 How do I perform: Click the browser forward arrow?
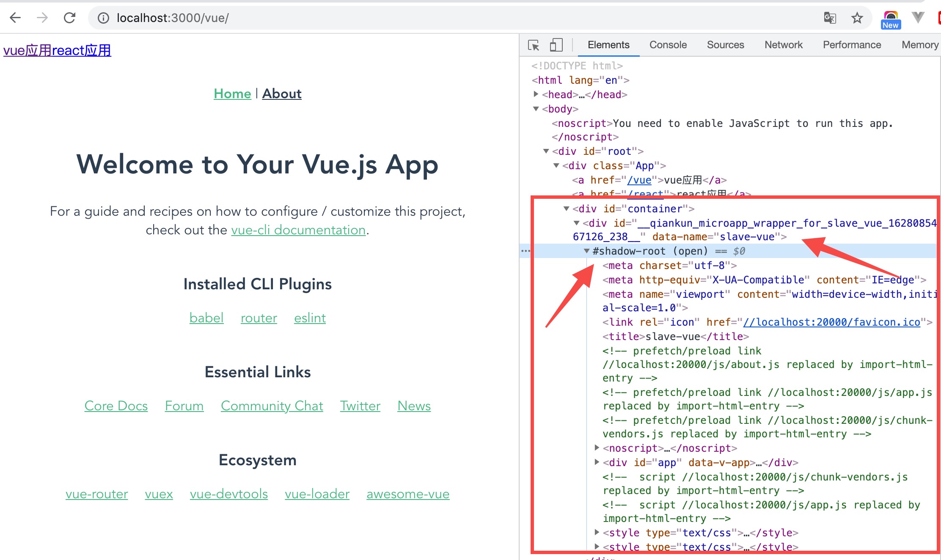[42, 18]
